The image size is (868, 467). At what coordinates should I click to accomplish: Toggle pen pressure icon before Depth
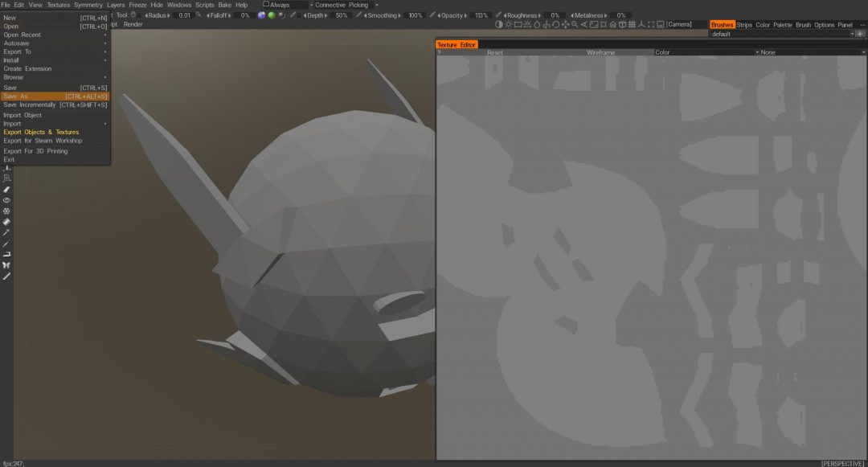pos(293,15)
